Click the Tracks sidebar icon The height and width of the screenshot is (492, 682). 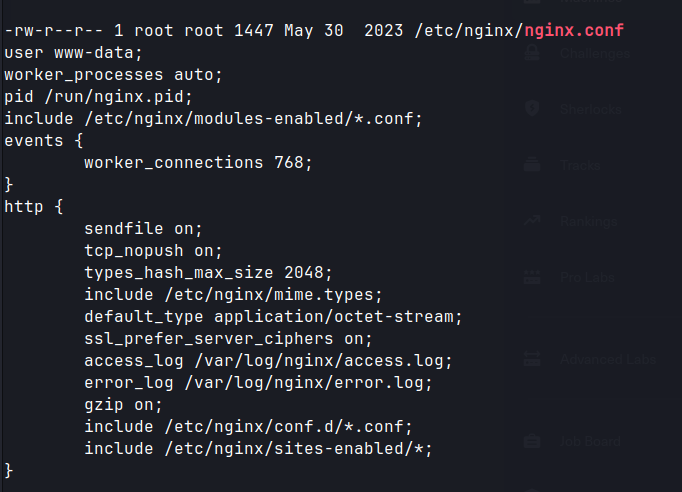(x=532, y=165)
